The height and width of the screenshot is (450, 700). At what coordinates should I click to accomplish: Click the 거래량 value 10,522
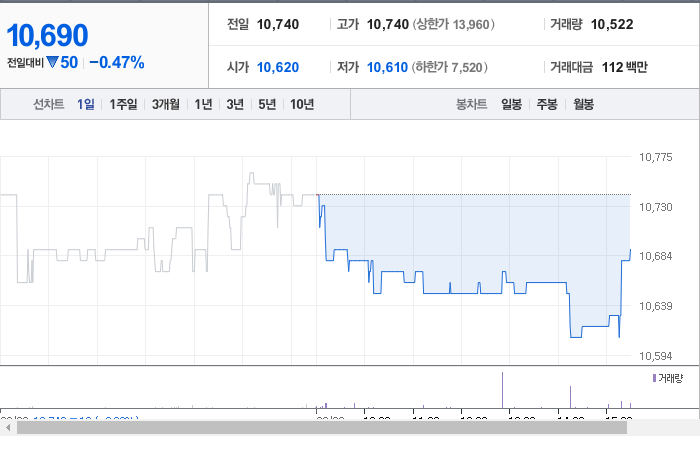(612, 24)
